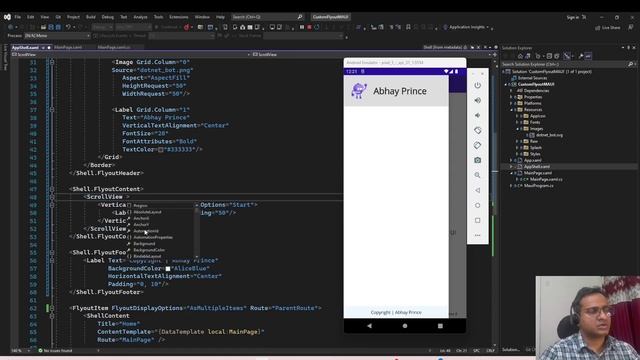This screenshot has height=360, width=640.
Task: Click the emulator toolbar home circle
Action: click(478, 205)
